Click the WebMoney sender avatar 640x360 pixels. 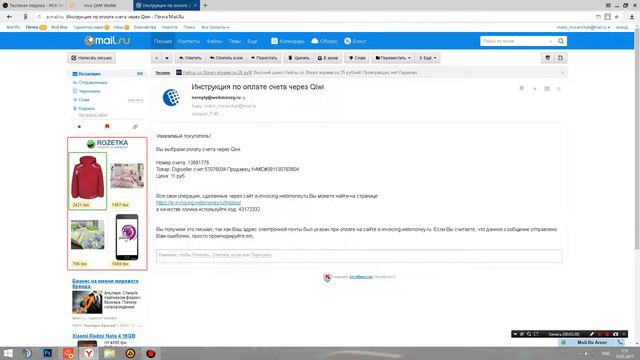[x=171, y=98]
